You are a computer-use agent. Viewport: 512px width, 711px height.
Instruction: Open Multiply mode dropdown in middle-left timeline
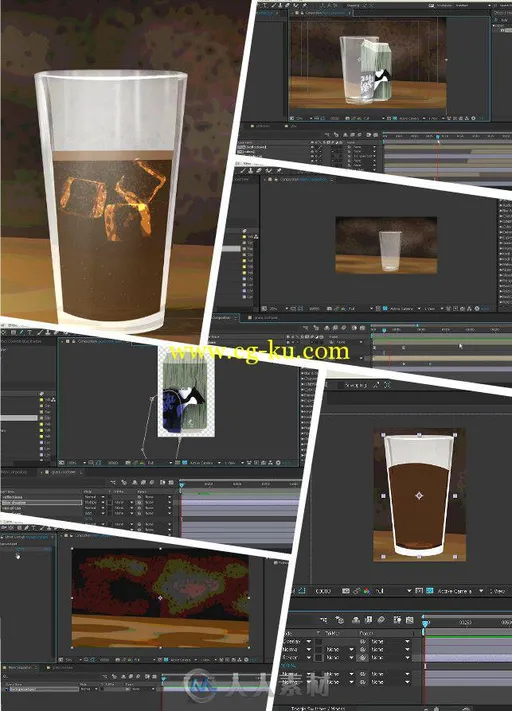pos(95,502)
